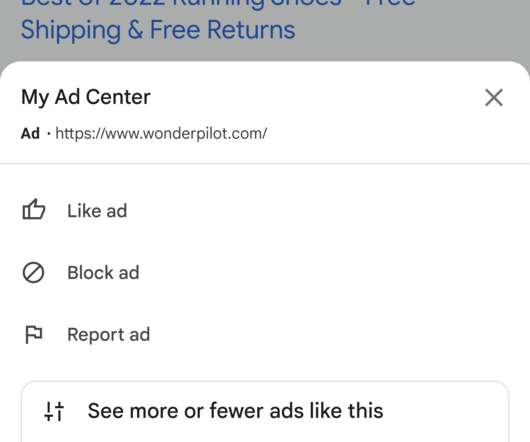The height and width of the screenshot is (442, 530).
Task: Expand the ads preference card
Action: click(x=265, y=412)
